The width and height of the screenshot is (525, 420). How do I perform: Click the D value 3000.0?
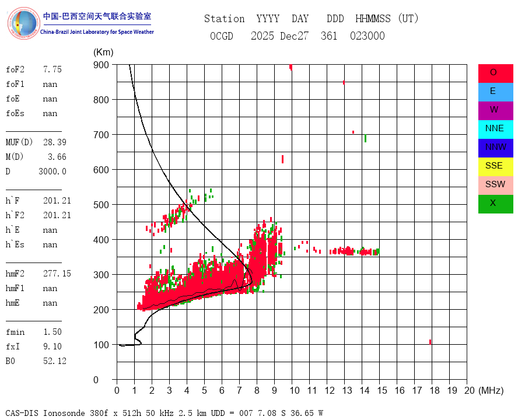[x=52, y=171]
